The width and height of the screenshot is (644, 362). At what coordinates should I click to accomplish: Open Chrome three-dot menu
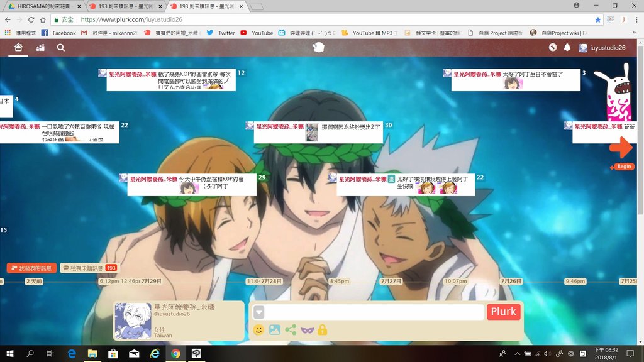(636, 19)
